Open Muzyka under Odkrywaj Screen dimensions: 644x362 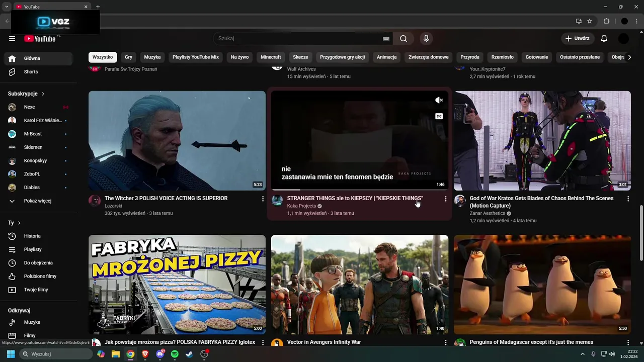coord(38,322)
